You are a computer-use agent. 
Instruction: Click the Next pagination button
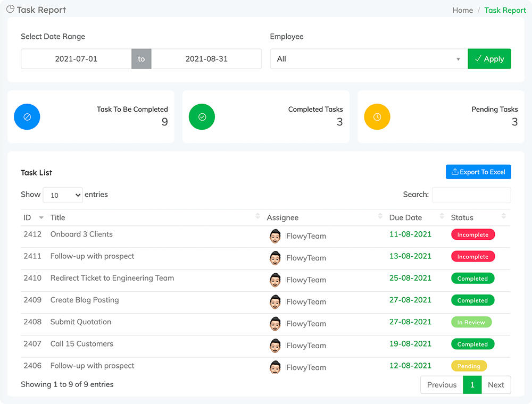tap(496, 385)
